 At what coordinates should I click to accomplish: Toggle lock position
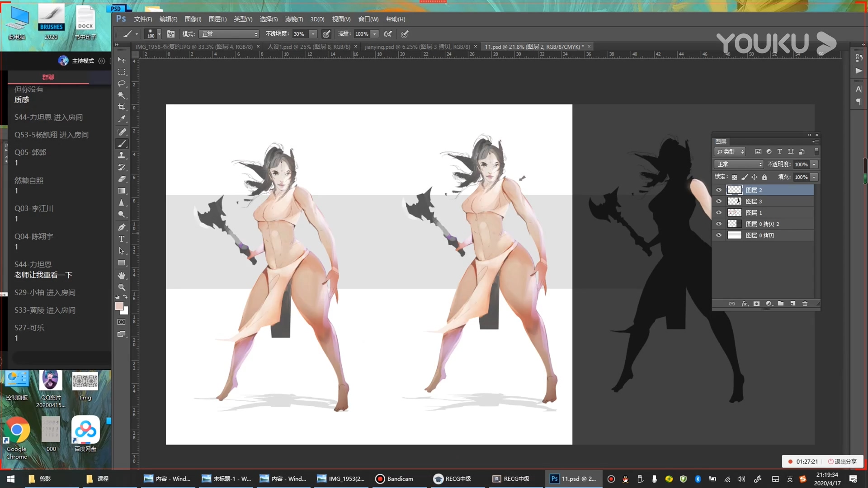point(754,177)
